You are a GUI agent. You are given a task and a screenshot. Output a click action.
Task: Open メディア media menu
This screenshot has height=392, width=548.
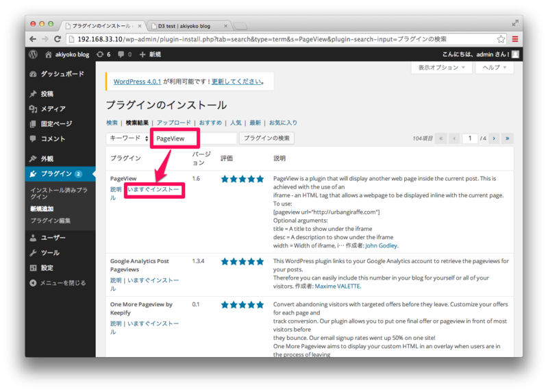pyautogui.click(x=60, y=109)
